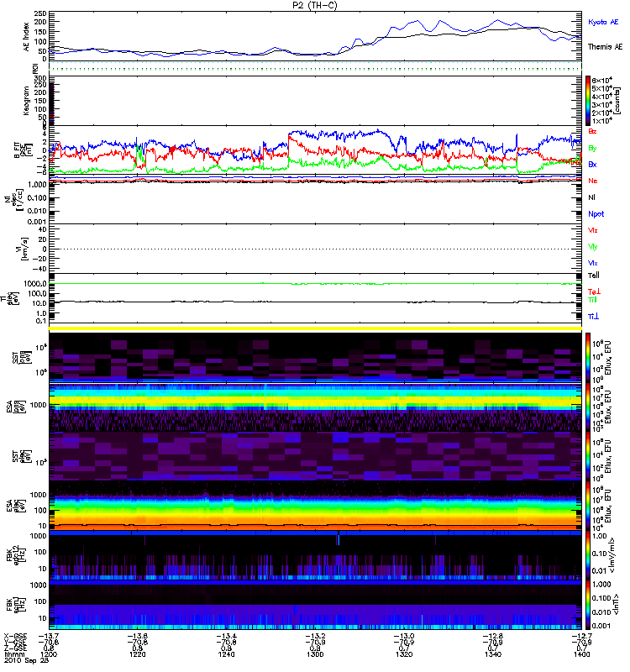
Task: Click the <|nT|> colorbar unit label
Action: click(x=617, y=604)
